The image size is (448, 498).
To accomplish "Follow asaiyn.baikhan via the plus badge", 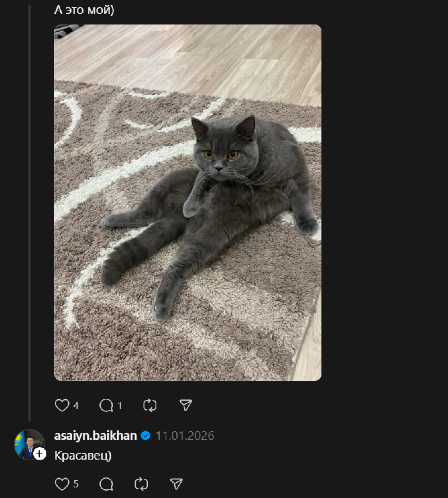I will [x=40, y=454].
